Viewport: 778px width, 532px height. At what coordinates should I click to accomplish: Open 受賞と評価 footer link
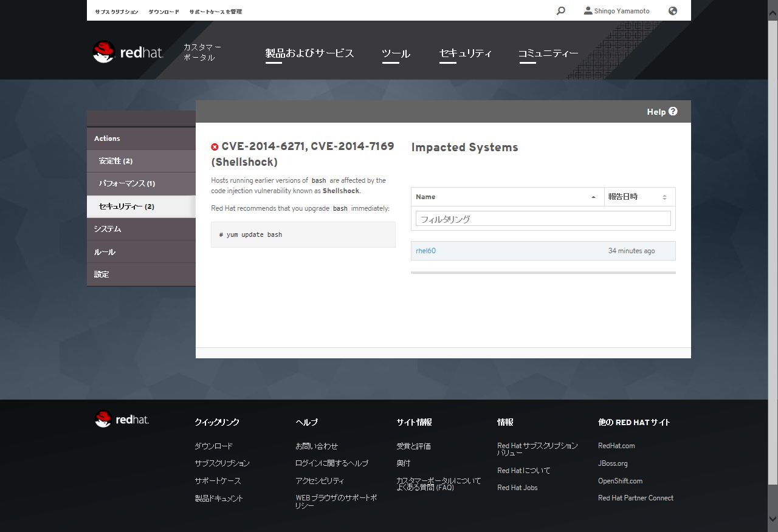click(413, 446)
